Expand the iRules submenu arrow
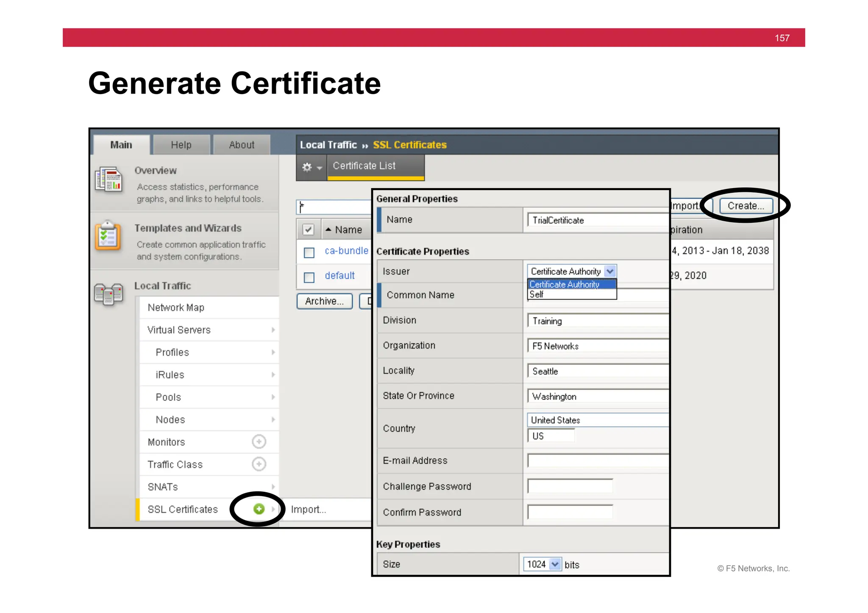This screenshot has height=613, width=868. pyautogui.click(x=273, y=374)
